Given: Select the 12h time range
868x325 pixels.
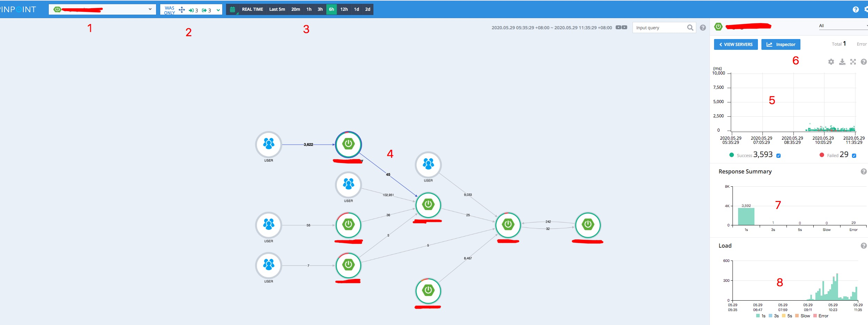Looking at the screenshot, I should click(x=344, y=9).
